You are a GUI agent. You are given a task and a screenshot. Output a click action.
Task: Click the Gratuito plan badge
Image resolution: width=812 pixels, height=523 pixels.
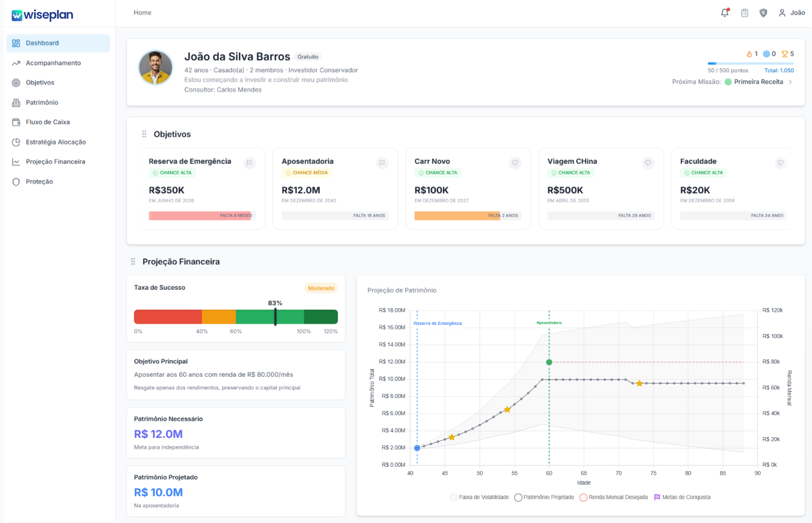tap(308, 57)
